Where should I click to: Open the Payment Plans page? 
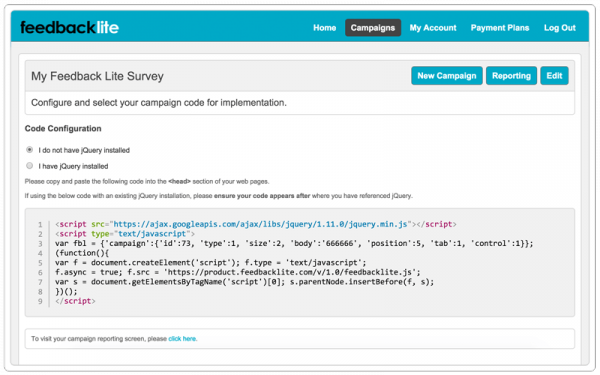point(500,28)
